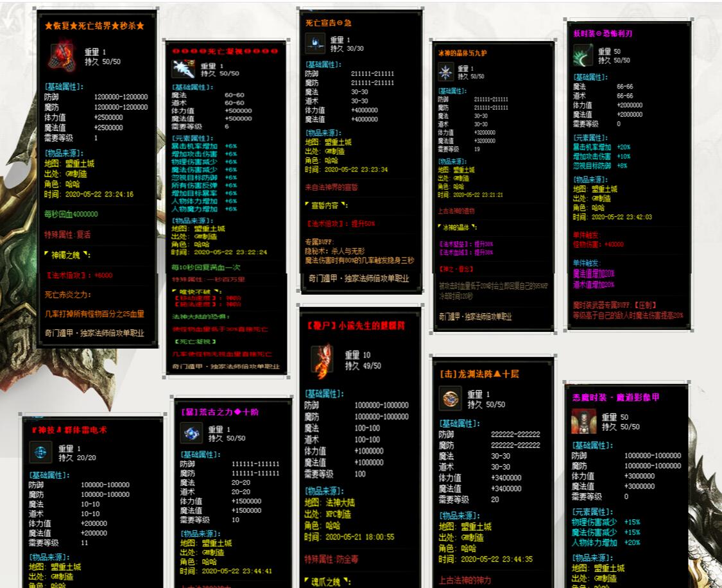Click the [冥]荒古之力◆十阶 magenta title
The width and height of the screenshot is (722, 588).
(x=219, y=411)
